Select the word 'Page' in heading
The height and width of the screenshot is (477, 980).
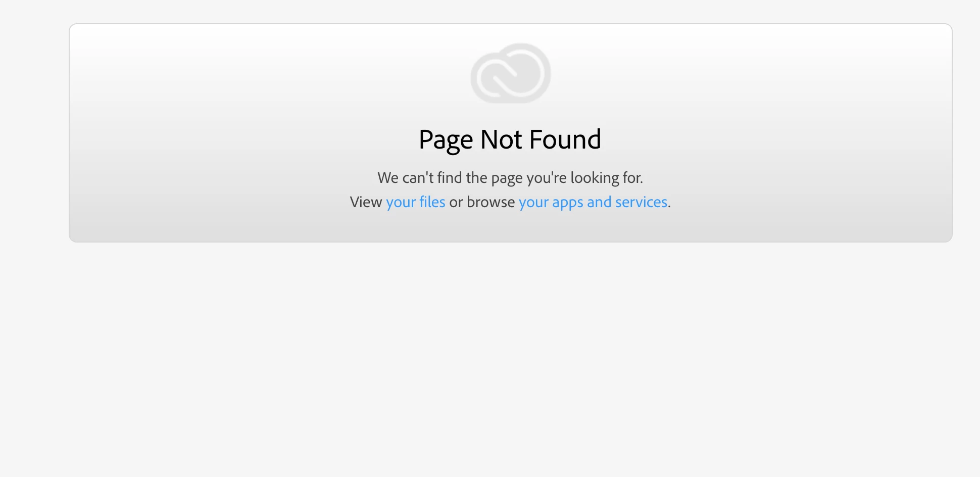(x=446, y=140)
